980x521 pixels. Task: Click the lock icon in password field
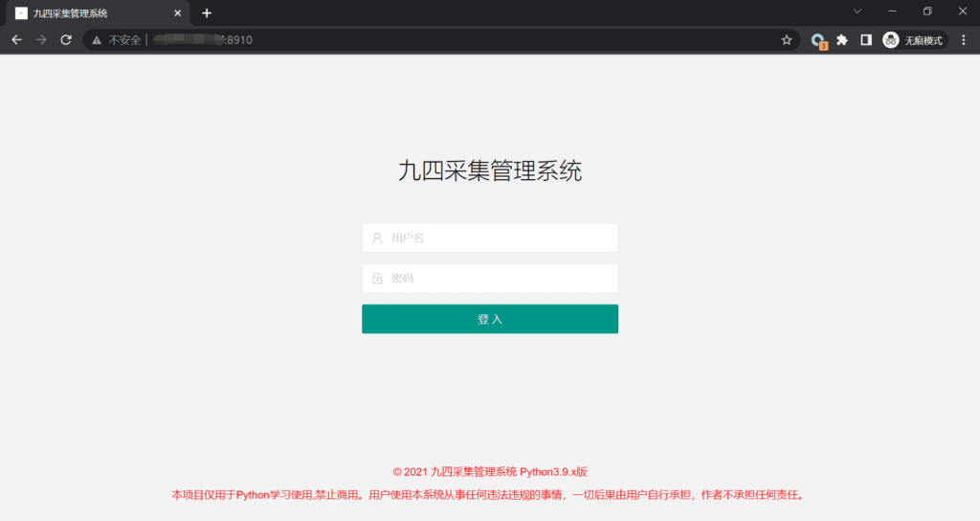pos(377,279)
